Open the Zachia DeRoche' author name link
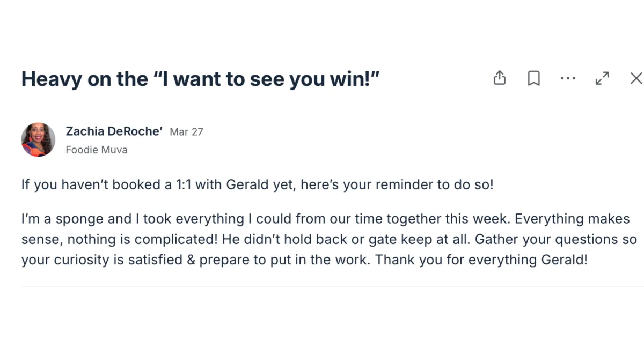This screenshot has height=362, width=644. [114, 131]
